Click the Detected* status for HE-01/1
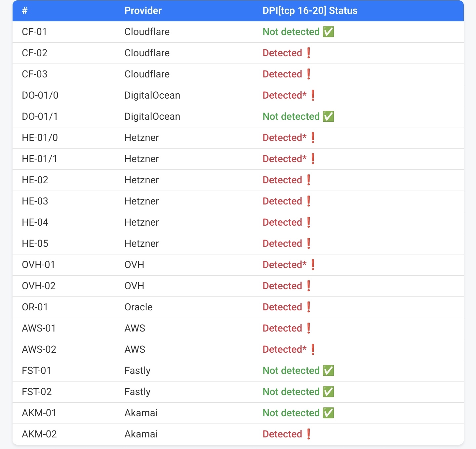The width and height of the screenshot is (476, 449). click(x=284, y=159)
